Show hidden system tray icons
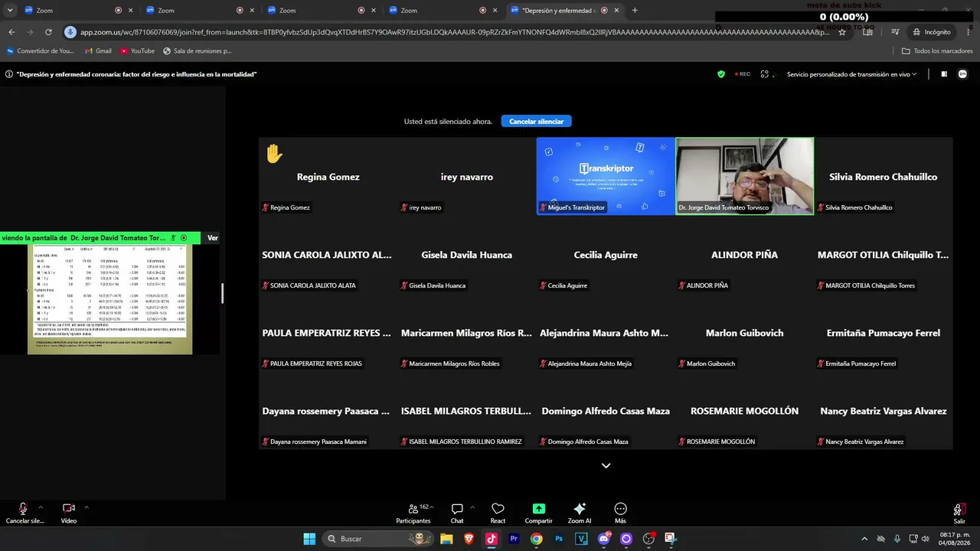The height and width of the screenshot is (551, 980). pyautogui.click(x=864, y=539)
